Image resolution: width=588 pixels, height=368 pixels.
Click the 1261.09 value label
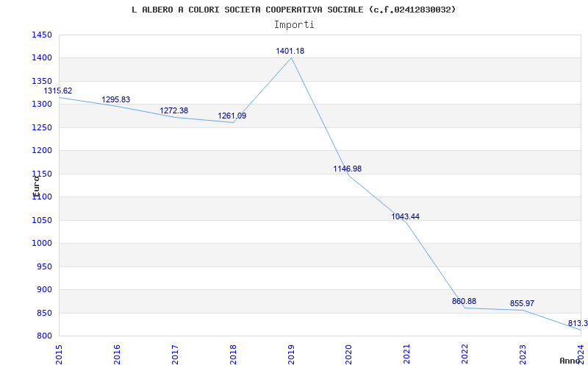click(232, 116)
